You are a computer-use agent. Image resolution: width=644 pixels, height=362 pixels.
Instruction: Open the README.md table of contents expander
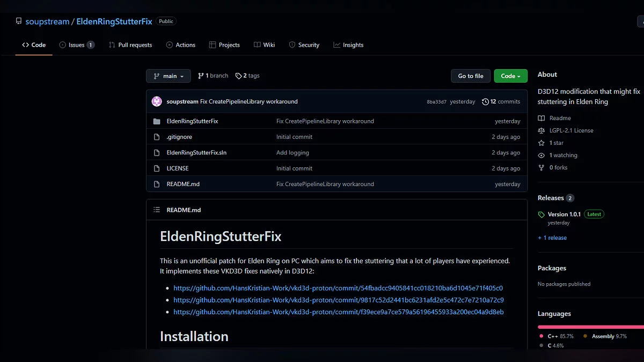(157, 209)
